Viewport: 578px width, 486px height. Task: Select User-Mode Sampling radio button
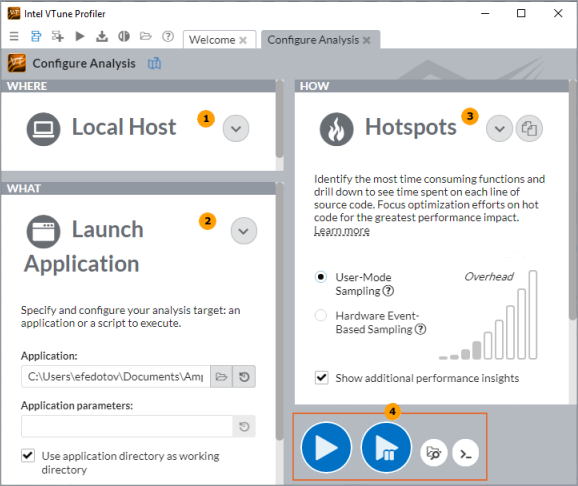point(321,277)
